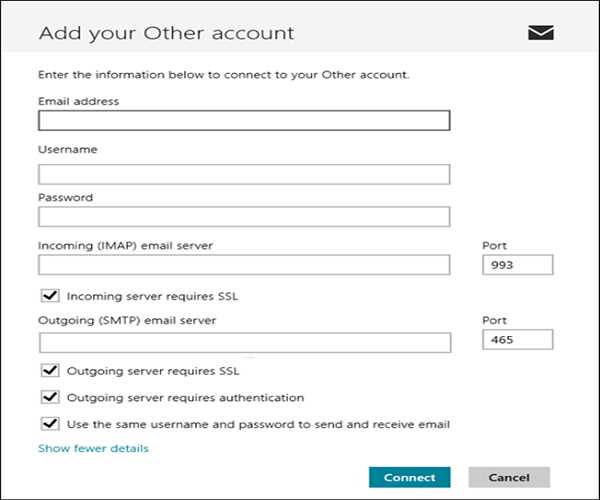The width and height of the screenshot is (600, 500).
Task: Collapse settings via Show fewer details
Action: pyautogui.click(x=93, y=448)
